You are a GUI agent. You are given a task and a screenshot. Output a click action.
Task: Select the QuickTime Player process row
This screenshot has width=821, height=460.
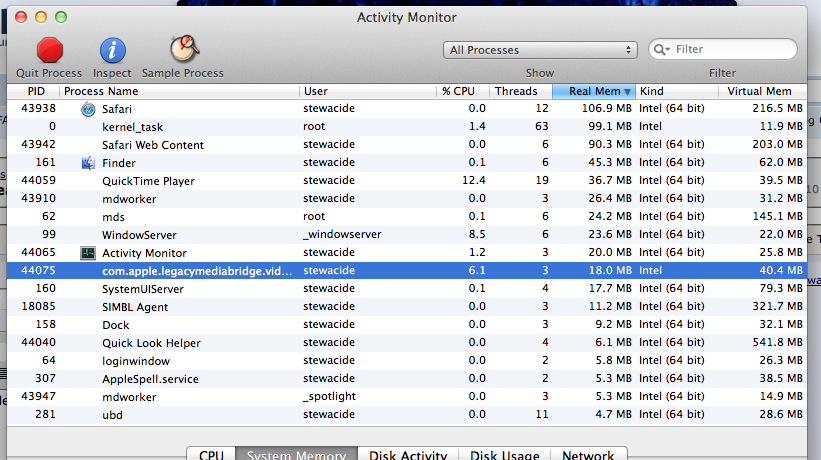407,181
